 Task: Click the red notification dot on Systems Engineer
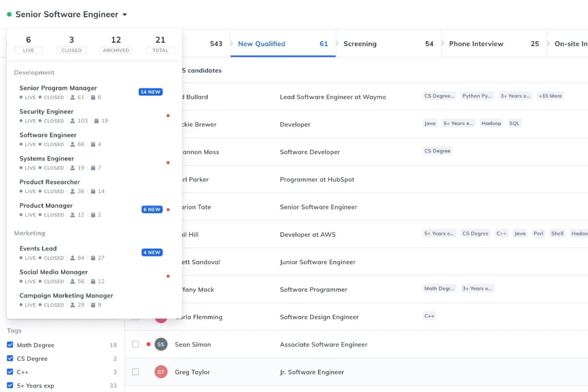[168, 162]
